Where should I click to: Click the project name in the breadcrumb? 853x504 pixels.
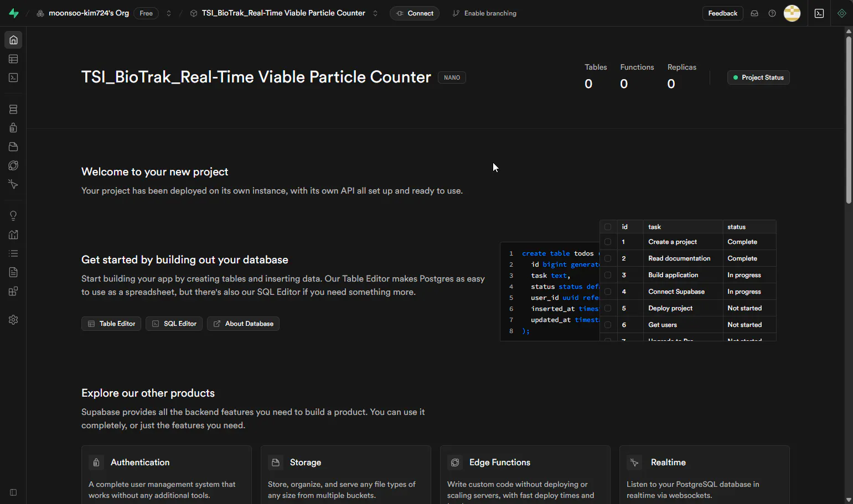283,13
